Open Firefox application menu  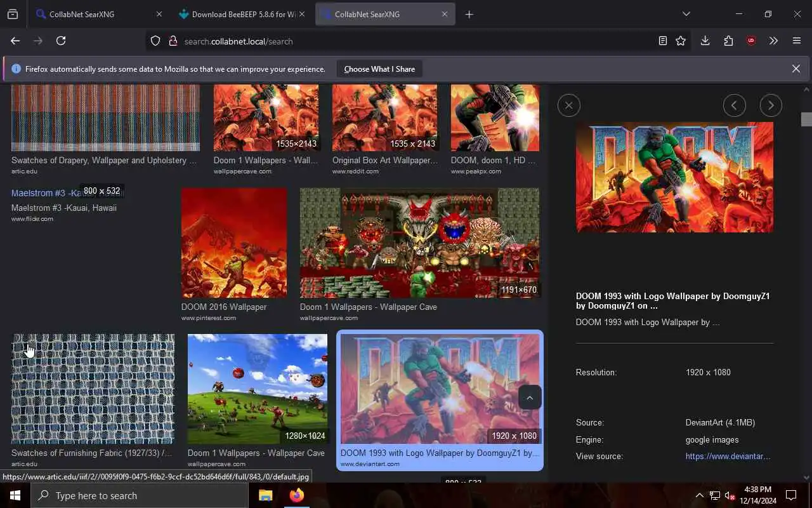click(797, 41)
